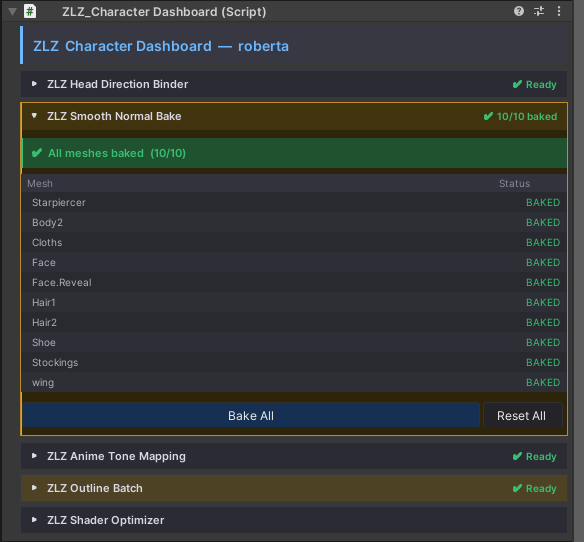
Task: Click the Bake All button
Action: point(251,415)
